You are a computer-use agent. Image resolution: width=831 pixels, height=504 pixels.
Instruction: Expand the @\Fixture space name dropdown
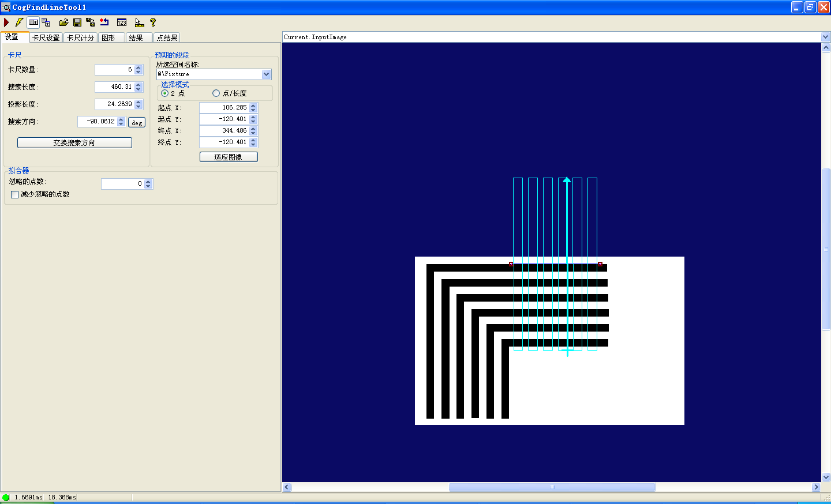pos(267,74)
